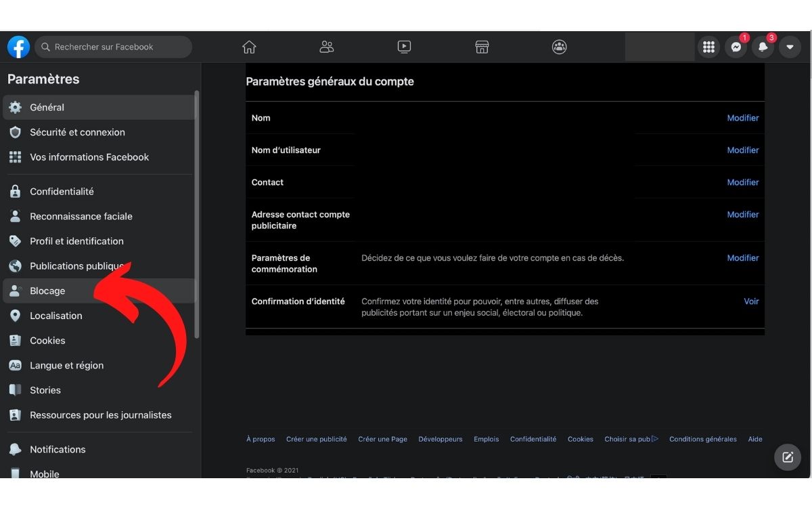
Task: Open the Créer une Page footer link
Action: tap(382, 439)
